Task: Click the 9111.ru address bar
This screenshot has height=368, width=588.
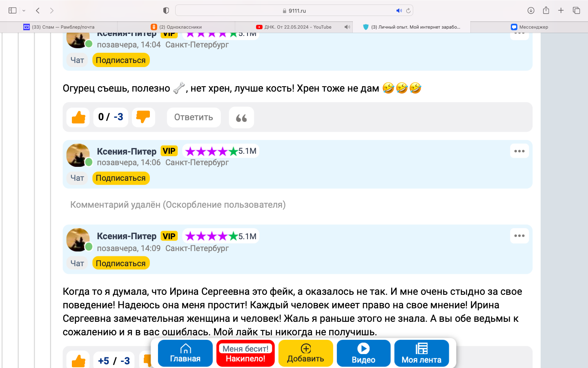Action: 294,11
